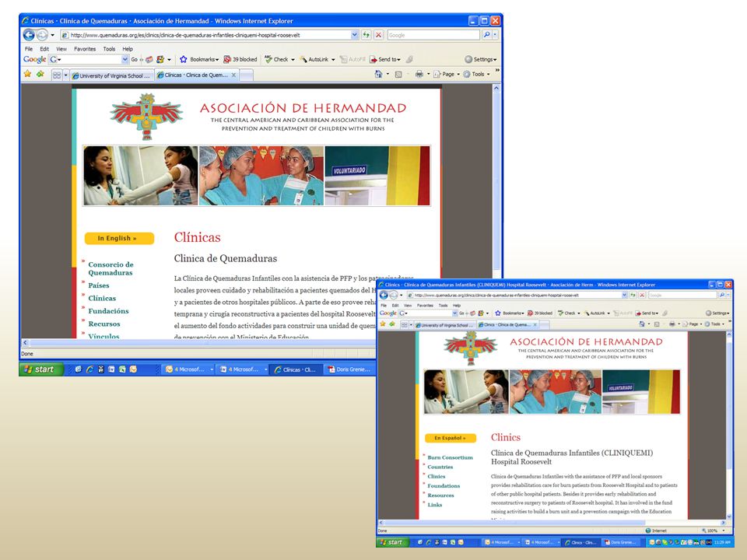Screen dimensions: 747x560
Task: Refresh the page in Spanish Clínicas window
Action: [x=366, y=35]
